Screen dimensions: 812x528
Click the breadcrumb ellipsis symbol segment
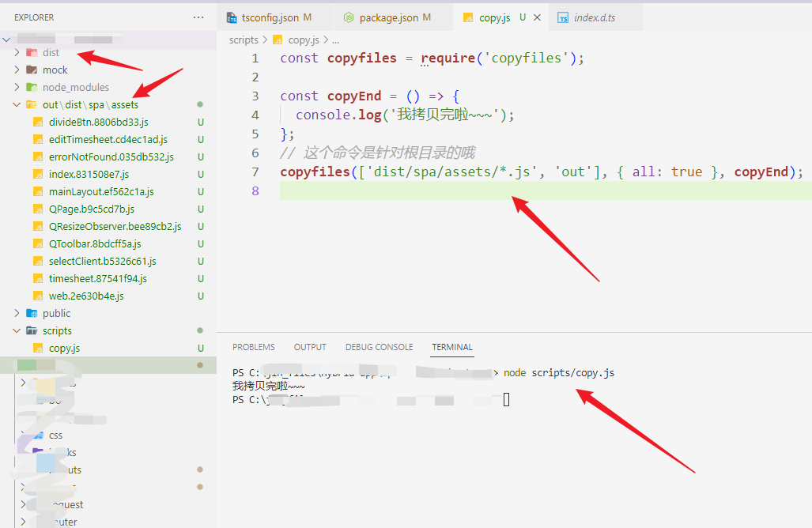pyautogui.click(x=335, y=40)
